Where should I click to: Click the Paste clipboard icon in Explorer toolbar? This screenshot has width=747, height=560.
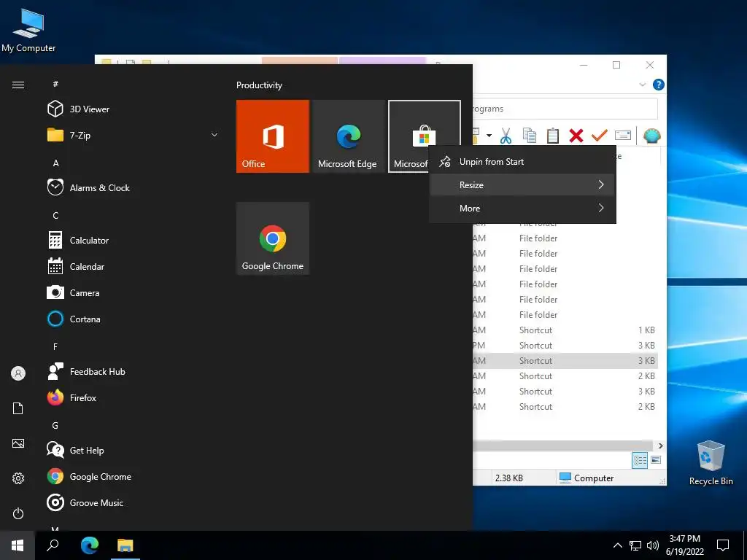[x=553, y=136]
